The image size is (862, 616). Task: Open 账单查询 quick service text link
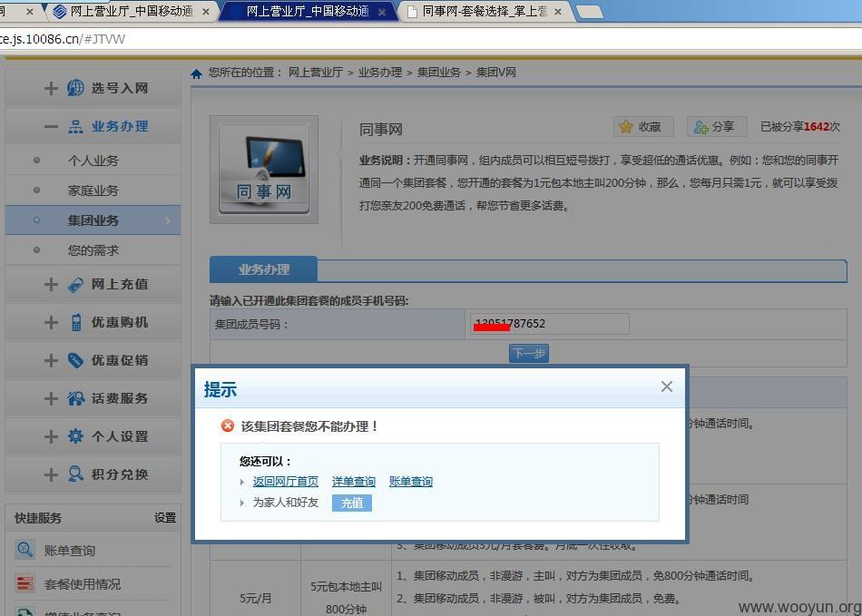tap(70, 551)
